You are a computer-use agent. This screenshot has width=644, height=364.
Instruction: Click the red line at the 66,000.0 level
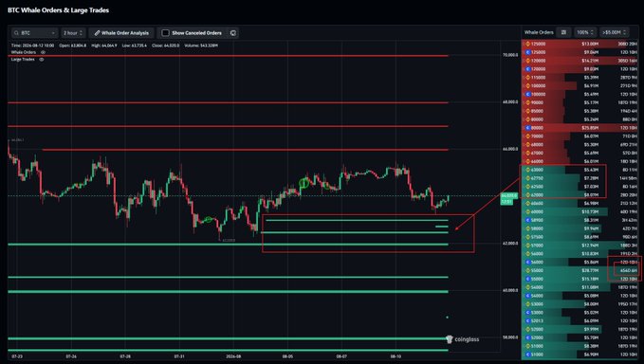(246, 150)
